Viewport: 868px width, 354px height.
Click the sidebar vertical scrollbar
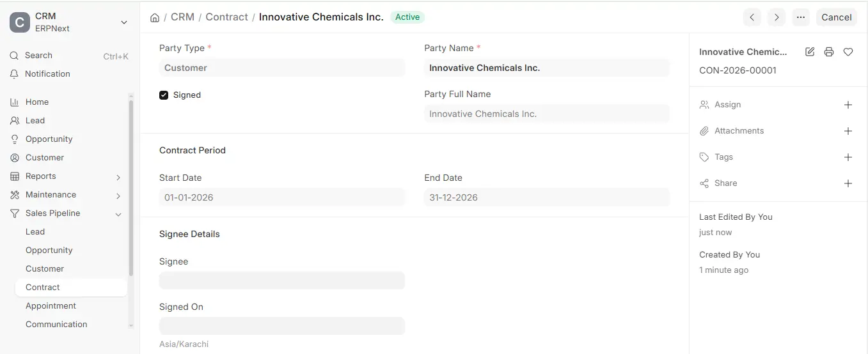tap(131, 189)
